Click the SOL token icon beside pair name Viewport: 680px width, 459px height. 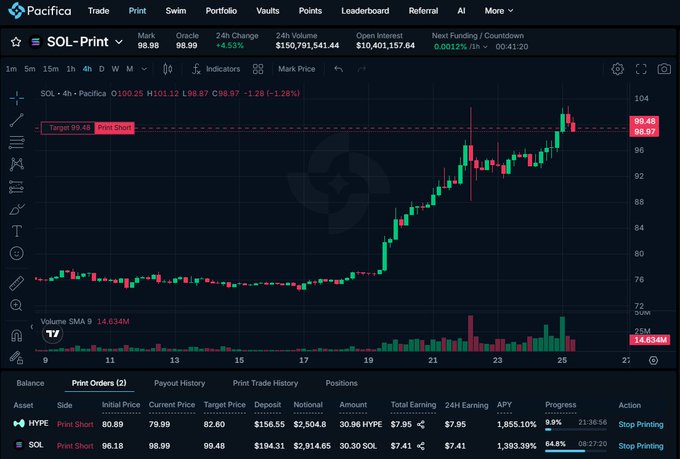pos(36,42)
